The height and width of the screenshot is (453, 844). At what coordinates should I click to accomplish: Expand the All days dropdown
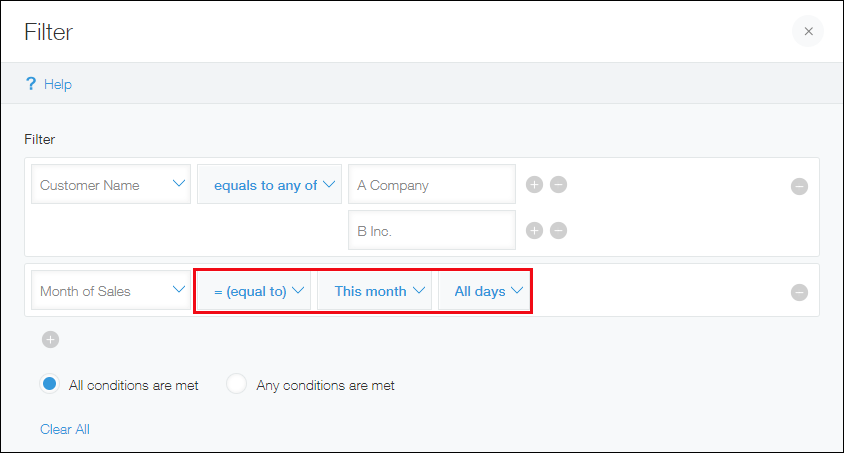[484, 291]
